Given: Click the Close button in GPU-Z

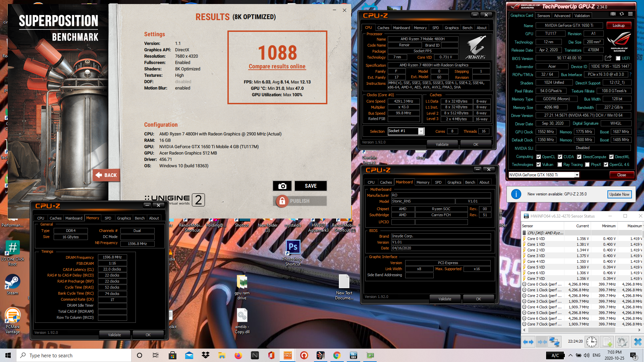Looking at the screenshot, I should coord(622,175).
